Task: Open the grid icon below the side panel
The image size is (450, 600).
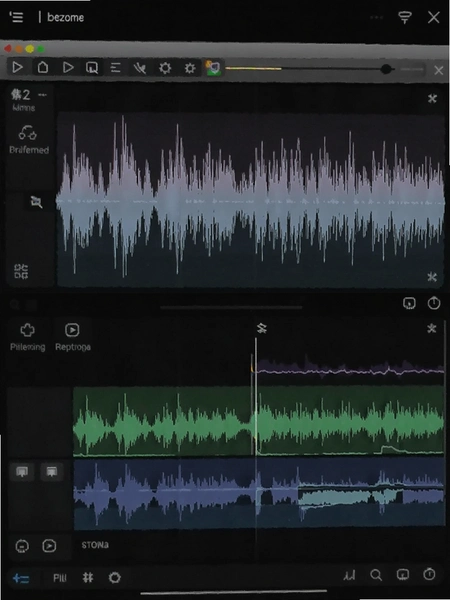Action: tap(21, 272)
